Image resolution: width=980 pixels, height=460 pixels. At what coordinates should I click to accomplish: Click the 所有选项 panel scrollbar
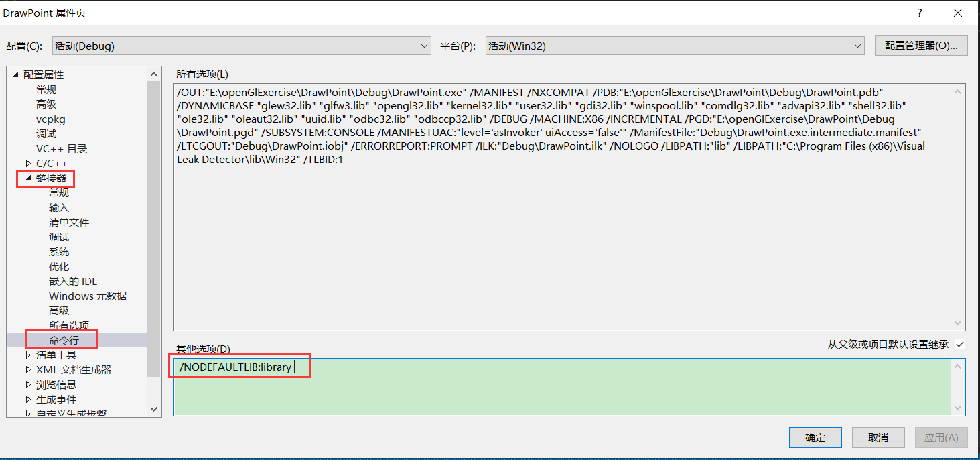coord(959,201)
